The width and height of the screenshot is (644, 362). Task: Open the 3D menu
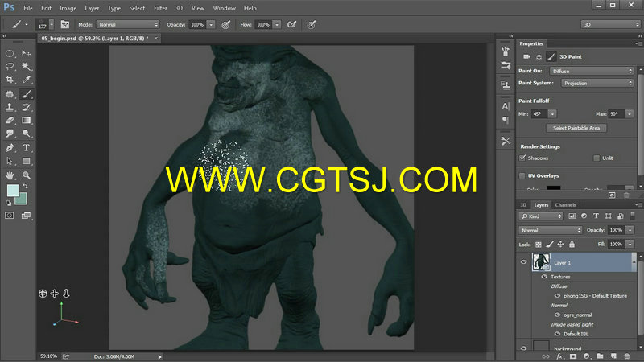coord(179,8)
